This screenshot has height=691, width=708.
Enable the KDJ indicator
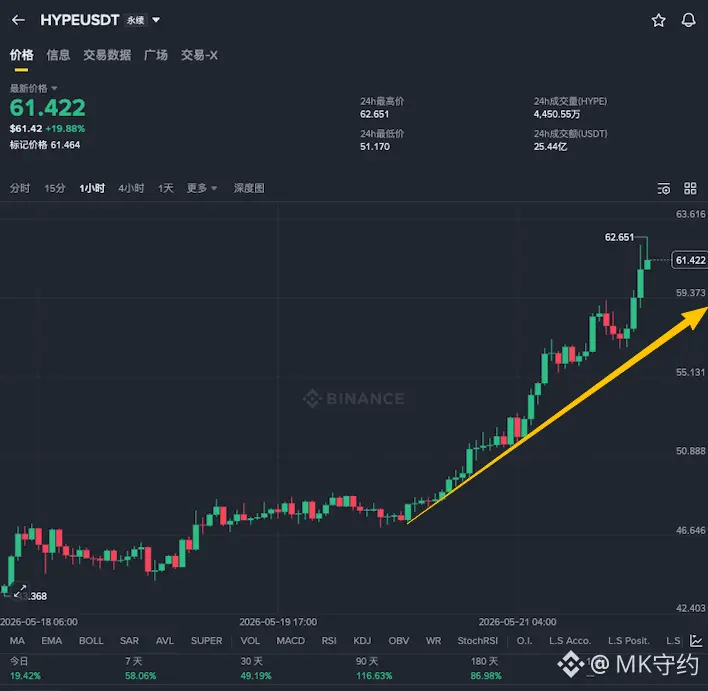click(362, 640)
